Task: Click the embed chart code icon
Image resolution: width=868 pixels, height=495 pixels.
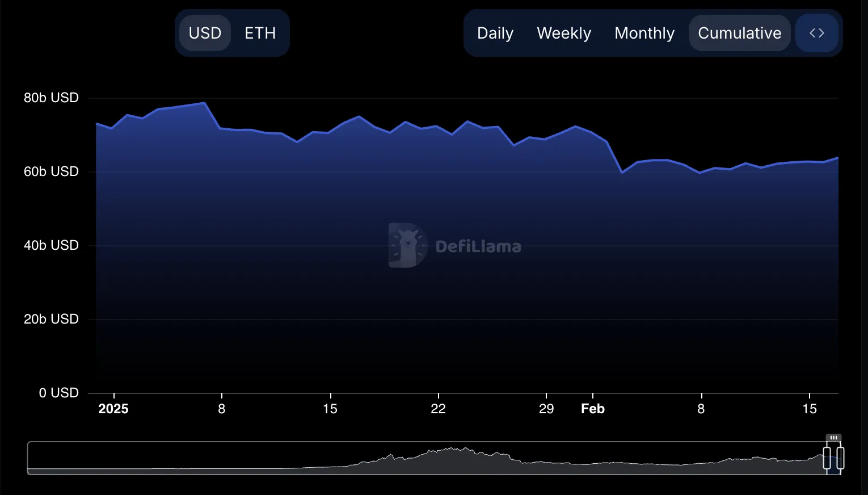Action: click(x=816, y=33)
